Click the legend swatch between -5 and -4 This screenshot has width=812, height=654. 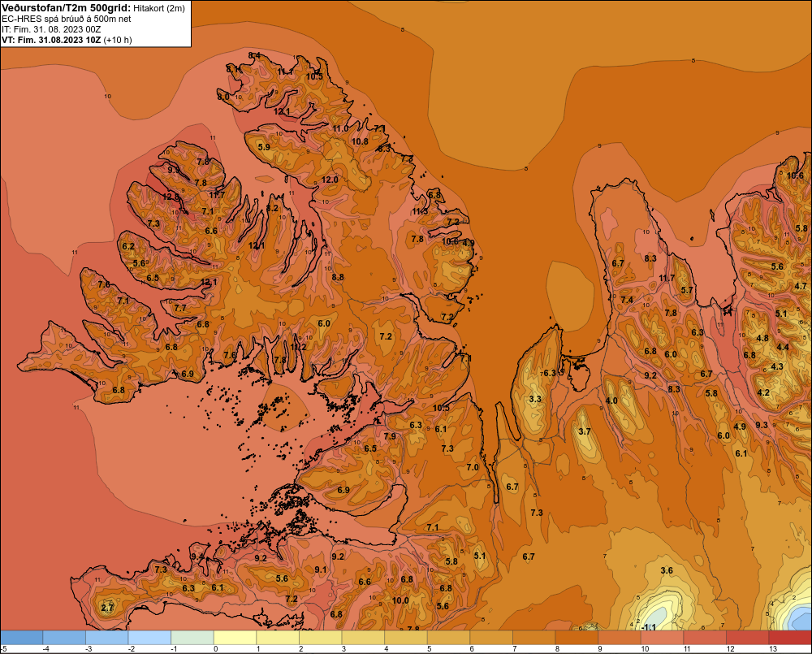pyautogui.click(x=22, y=638)
